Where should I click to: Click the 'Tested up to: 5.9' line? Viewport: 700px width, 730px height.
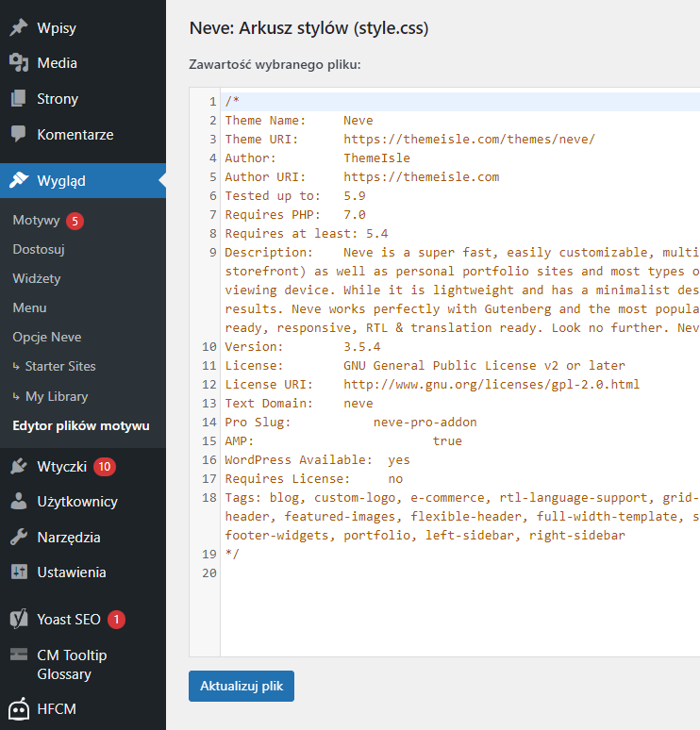(295, 195)
